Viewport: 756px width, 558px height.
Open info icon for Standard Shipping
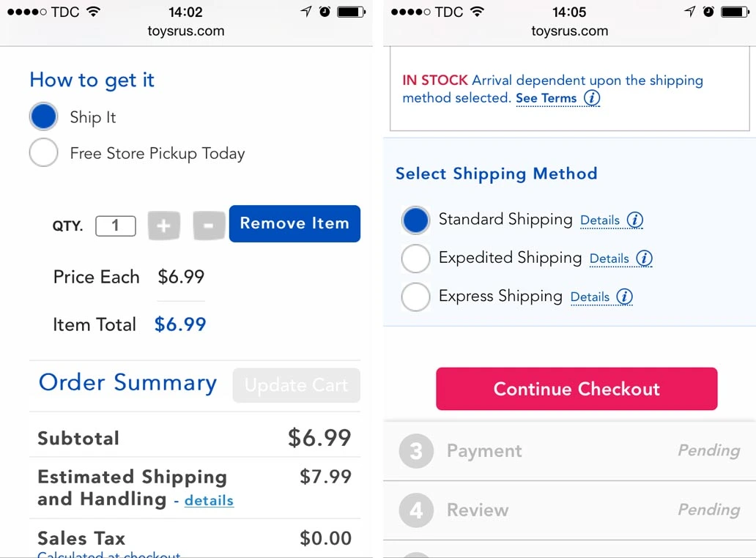tap(635, 220)
